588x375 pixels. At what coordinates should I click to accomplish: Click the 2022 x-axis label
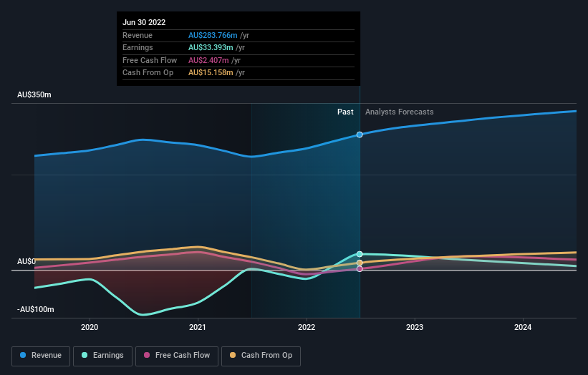[x=307, y=327]
